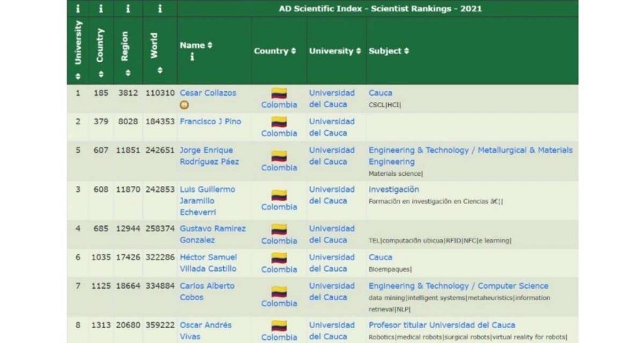The height and width of the screenshot is (343, 644).
Task: Click the Colombia flag in Gustavo Ramirez Gonzalez row
Action: [279, 229]
